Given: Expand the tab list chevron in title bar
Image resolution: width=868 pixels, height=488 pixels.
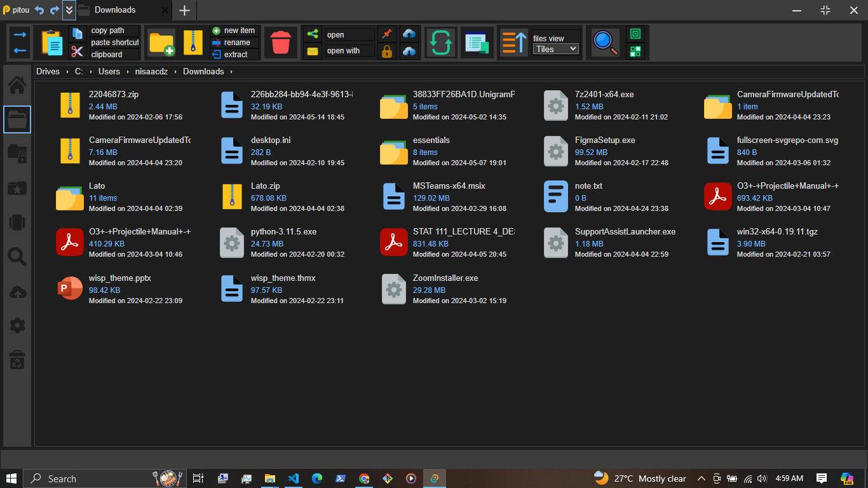Looking at the screenshot, I should (x=69, y=10).
